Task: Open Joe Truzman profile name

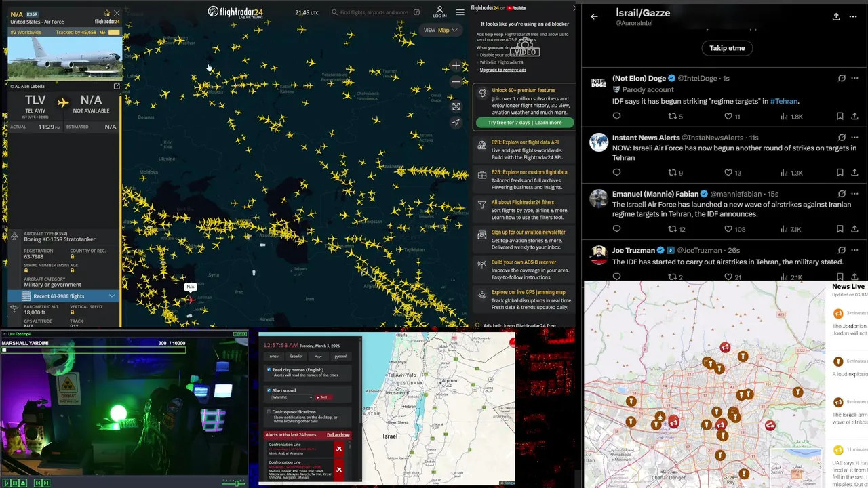Action: [x=633, y=251]
